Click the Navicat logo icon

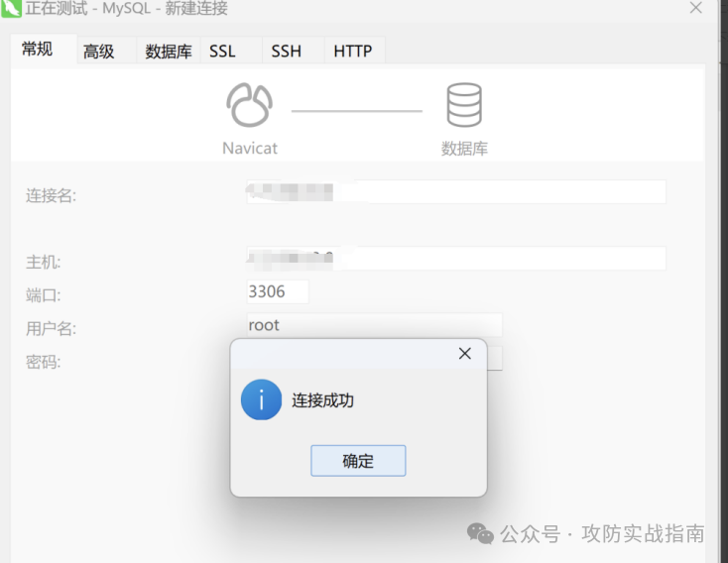click(x=249, y=105)
